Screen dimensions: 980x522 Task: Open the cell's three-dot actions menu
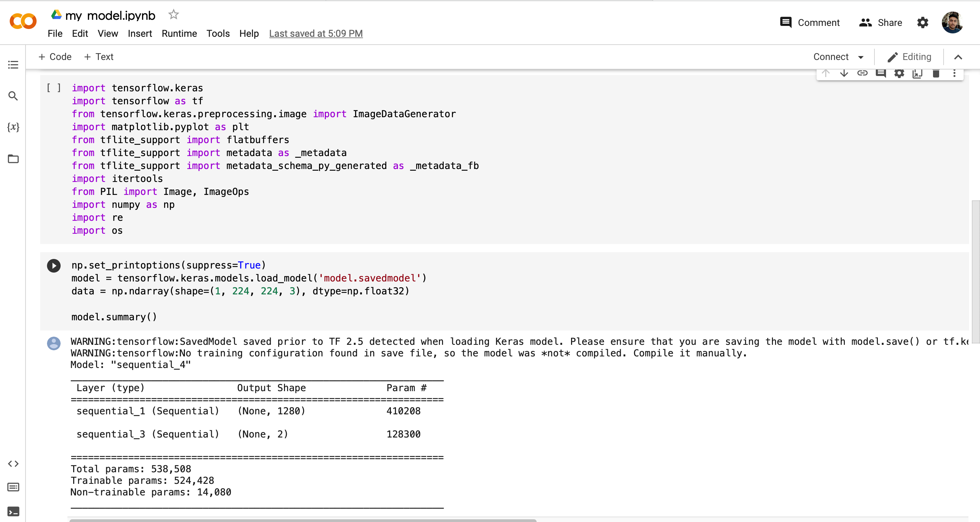point(954,73)
